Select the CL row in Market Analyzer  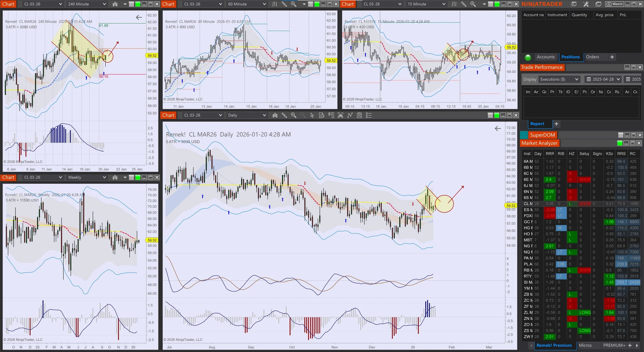pyautogui.click(x=528, y=204)
